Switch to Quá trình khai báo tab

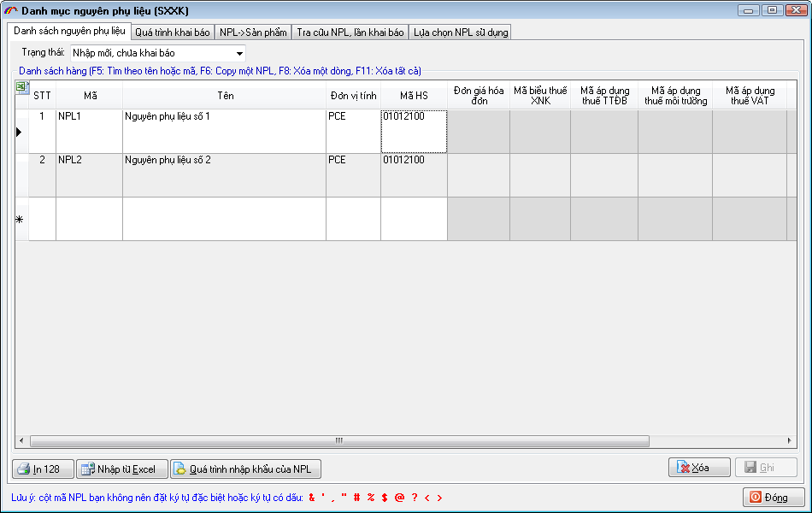point(173,32)
